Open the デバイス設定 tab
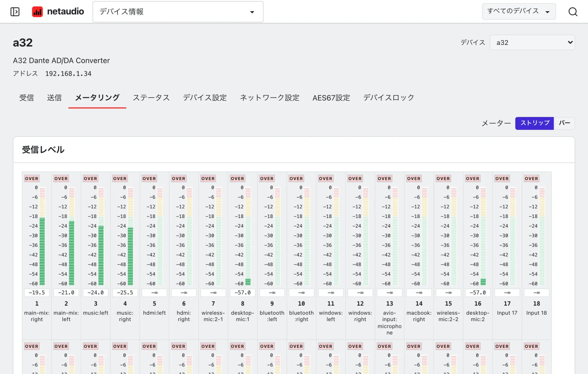 pos(205,98)
